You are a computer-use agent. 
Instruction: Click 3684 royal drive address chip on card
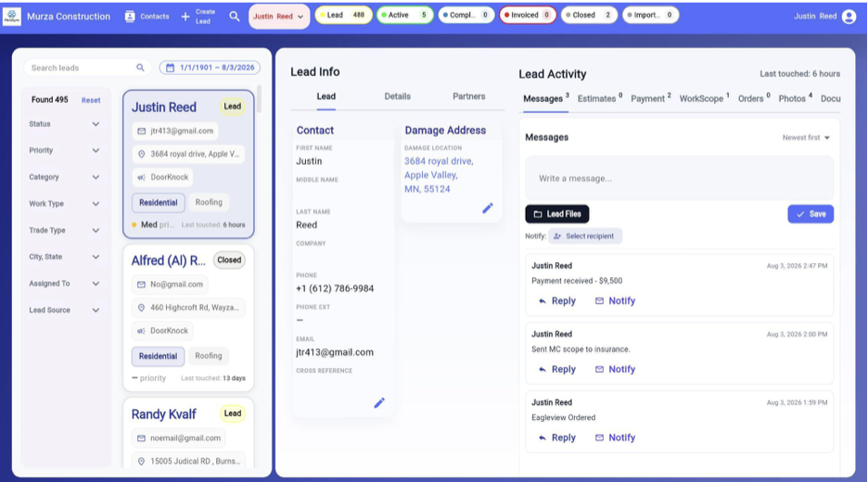(x=188, y=154)
